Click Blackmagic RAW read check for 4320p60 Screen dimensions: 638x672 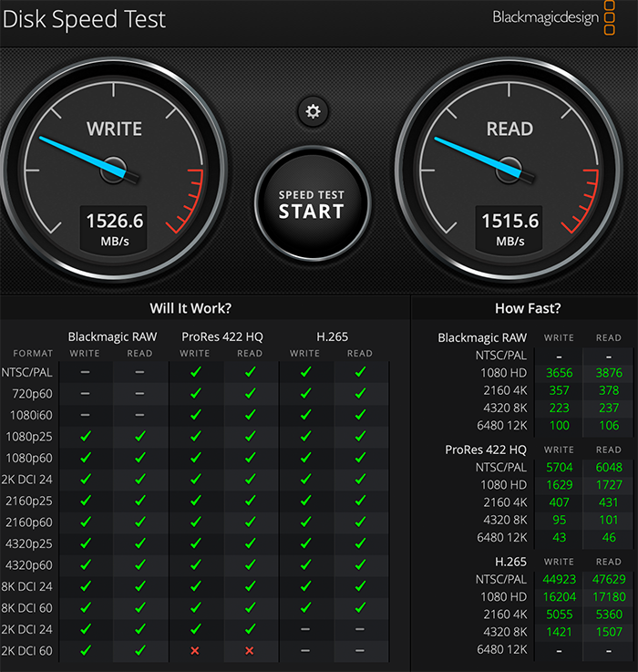tap(140, 564)
